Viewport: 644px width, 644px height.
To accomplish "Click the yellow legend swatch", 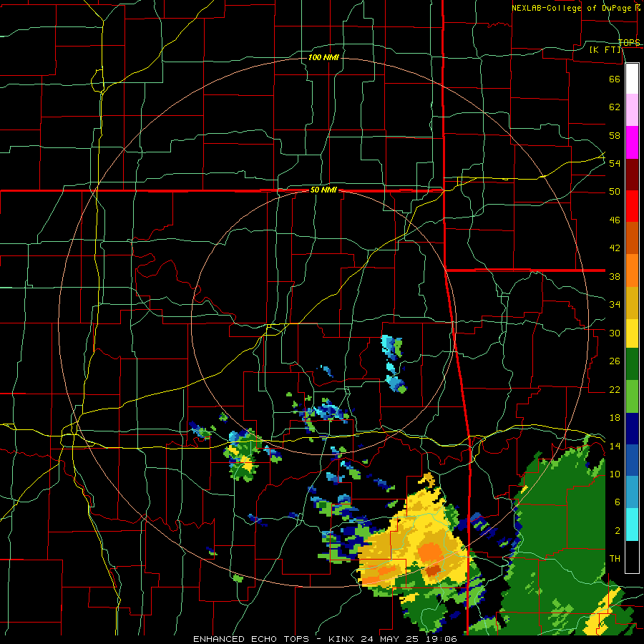I will click(x=632, y=333).
